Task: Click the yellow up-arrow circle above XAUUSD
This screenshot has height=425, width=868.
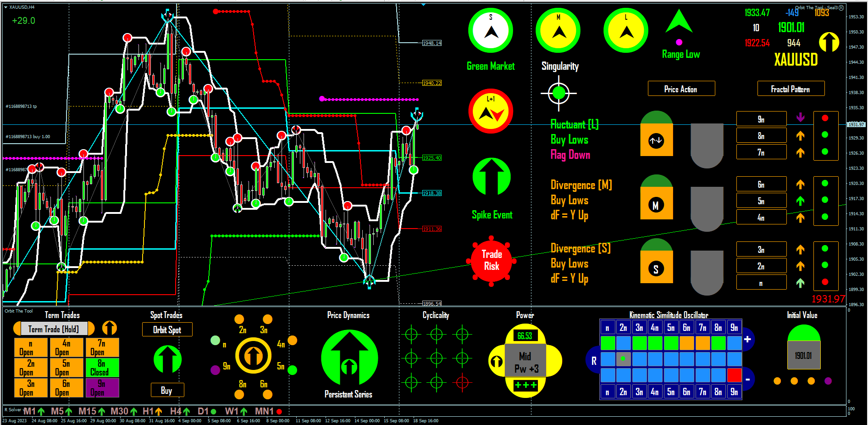Action: pos(829,42)
